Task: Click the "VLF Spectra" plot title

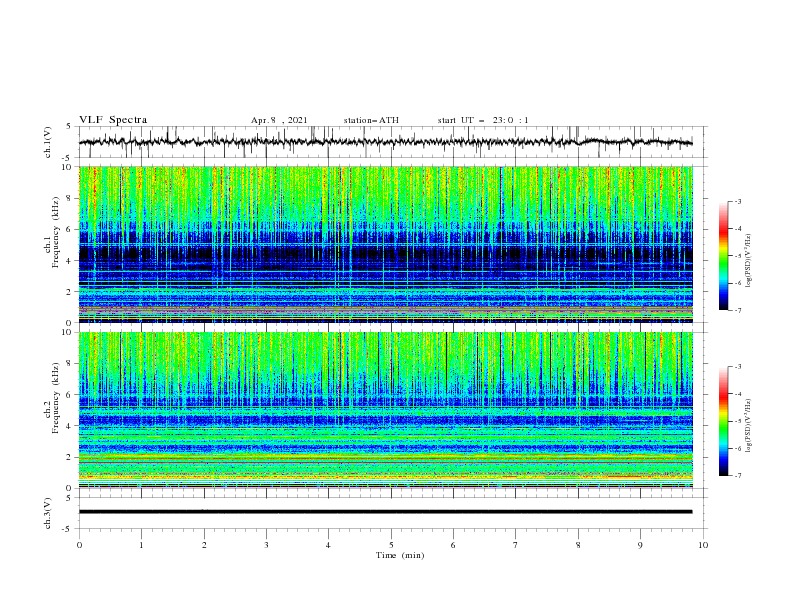Action: pyautogui.click(x=113, y=120)
